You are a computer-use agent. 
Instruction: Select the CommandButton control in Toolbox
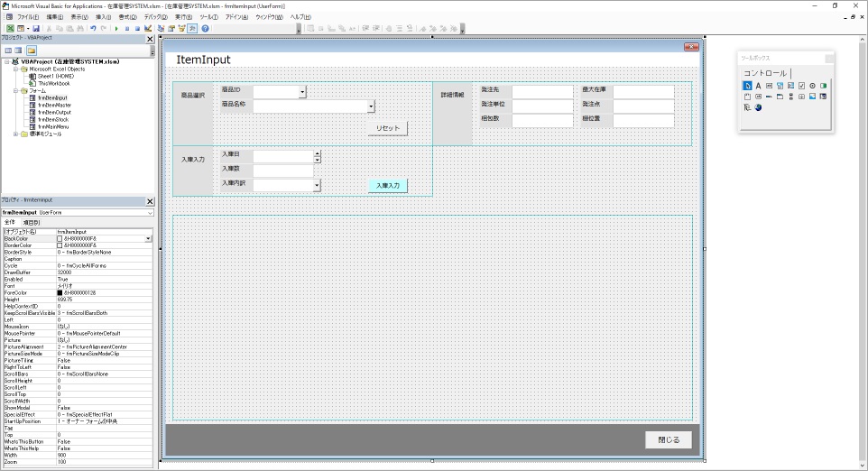point(759,97)
